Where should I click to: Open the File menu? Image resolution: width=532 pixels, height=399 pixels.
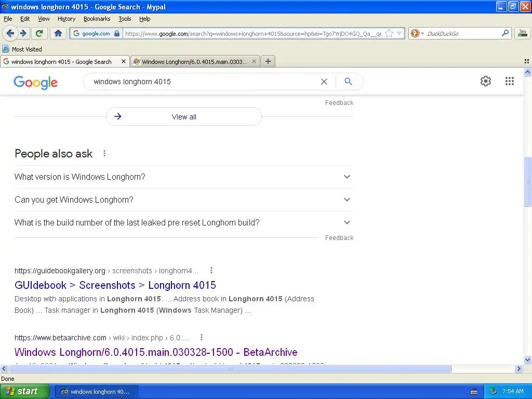pyautogui.click(x=8, y=19)
